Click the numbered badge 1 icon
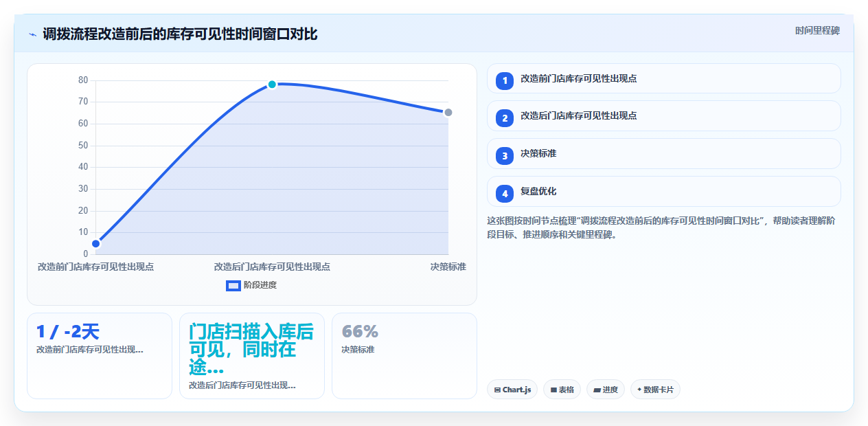The image size is (868, 426). click(505, 80)
